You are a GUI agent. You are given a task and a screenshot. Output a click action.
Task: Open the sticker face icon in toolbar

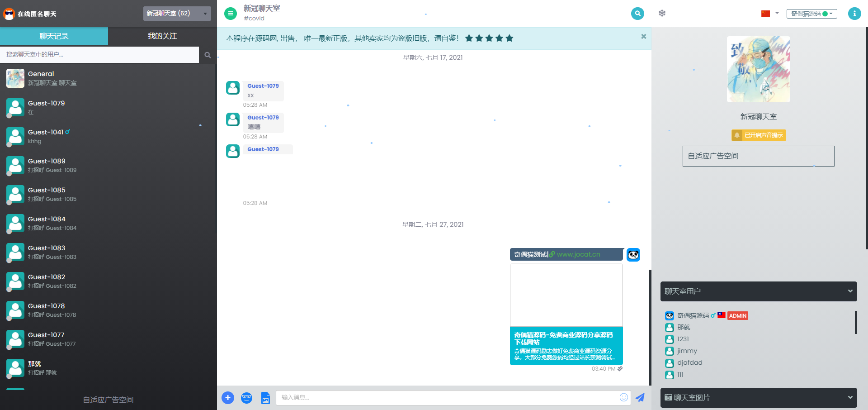[x=246, y=398]
